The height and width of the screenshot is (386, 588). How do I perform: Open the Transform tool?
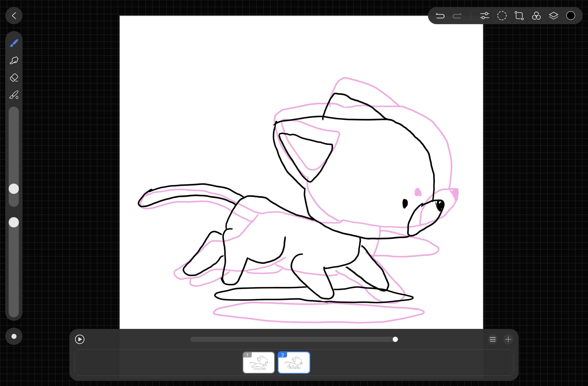pos(519,16)
